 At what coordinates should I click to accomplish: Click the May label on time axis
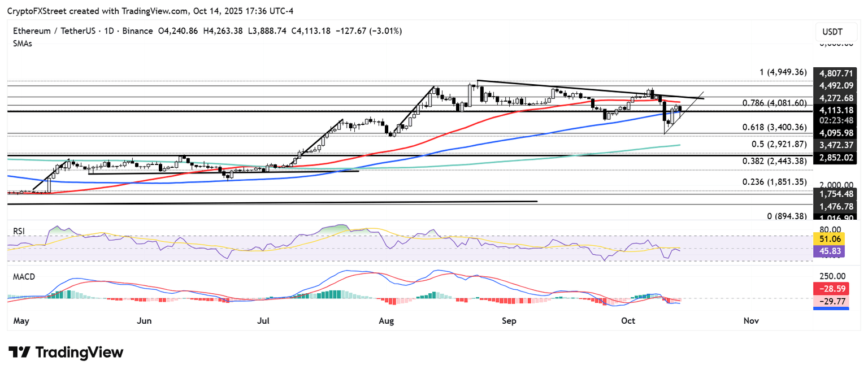pos(20,321)
